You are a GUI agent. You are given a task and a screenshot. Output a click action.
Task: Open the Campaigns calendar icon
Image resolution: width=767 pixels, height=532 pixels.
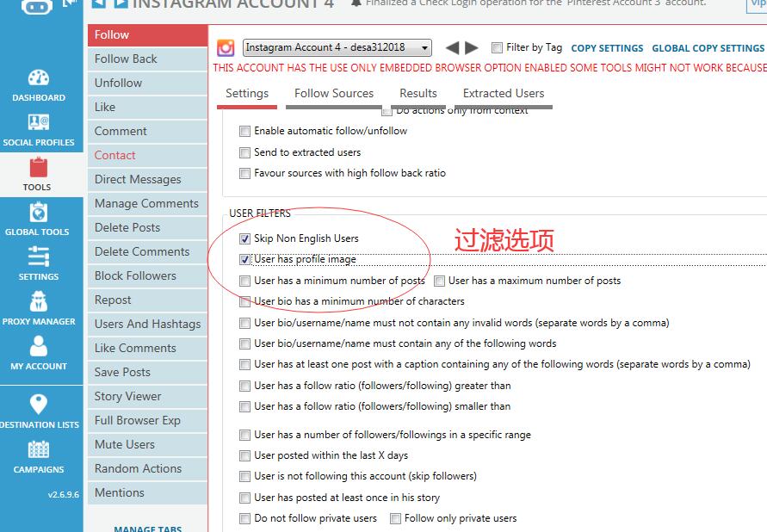[38, 450]
